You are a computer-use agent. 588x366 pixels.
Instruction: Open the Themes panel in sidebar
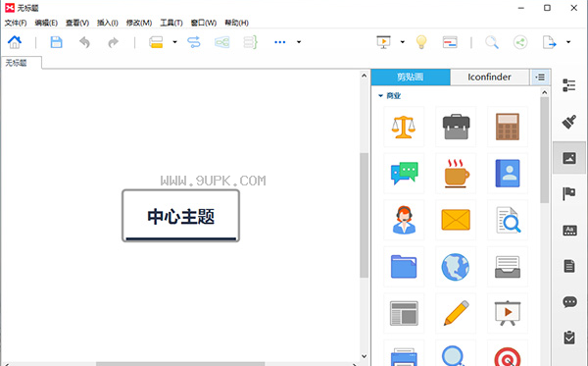click(569, 231)
